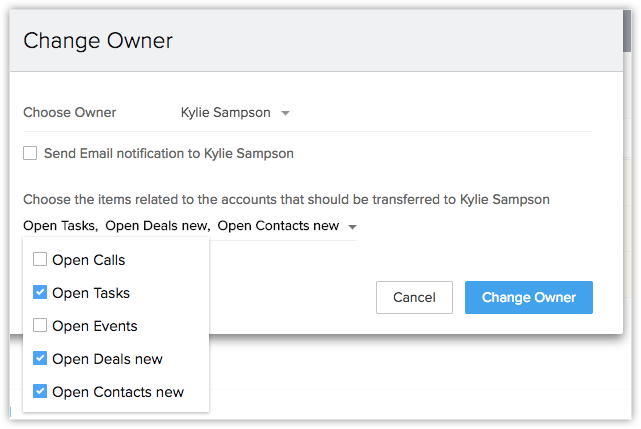Click the Change Owner dialog title
641x429 pixels.
point(98,41)
